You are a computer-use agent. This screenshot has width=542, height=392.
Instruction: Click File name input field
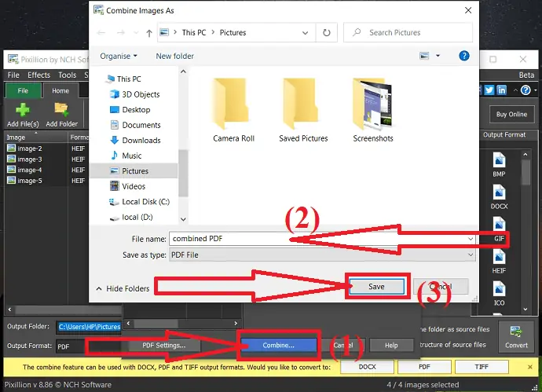coord(322,239)
